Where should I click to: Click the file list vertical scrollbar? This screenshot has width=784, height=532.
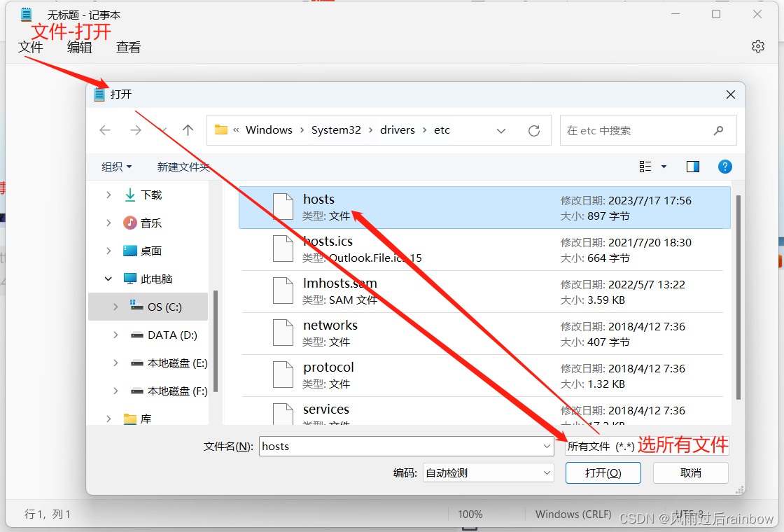pos(738,297)
